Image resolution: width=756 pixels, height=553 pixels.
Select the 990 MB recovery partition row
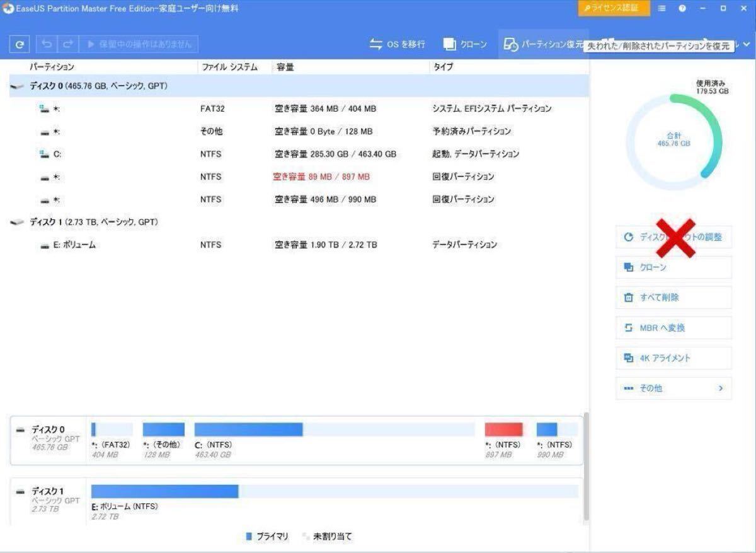[299, 199]
